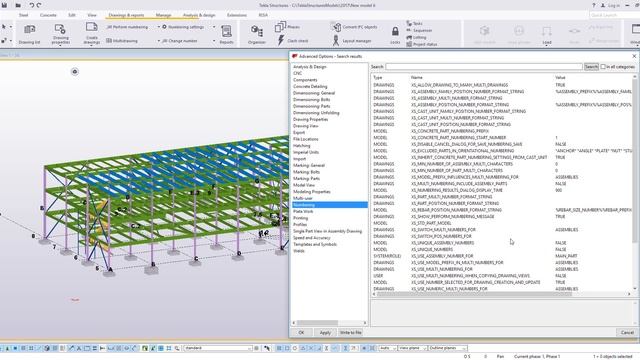Run Clash check from the ribbon
The image size is (640, 360).
coord(293,40)
